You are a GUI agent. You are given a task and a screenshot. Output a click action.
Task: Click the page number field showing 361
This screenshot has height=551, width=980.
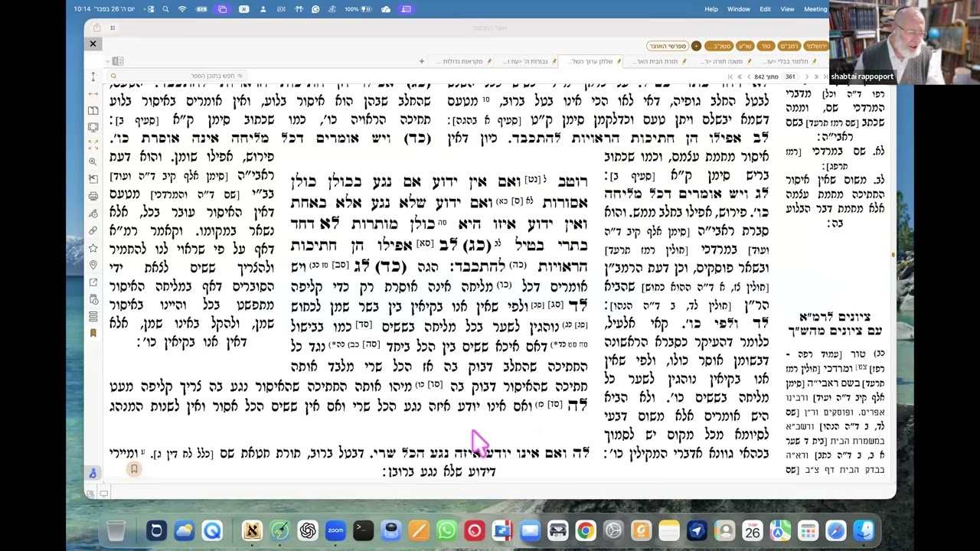(x=790, y=77)
